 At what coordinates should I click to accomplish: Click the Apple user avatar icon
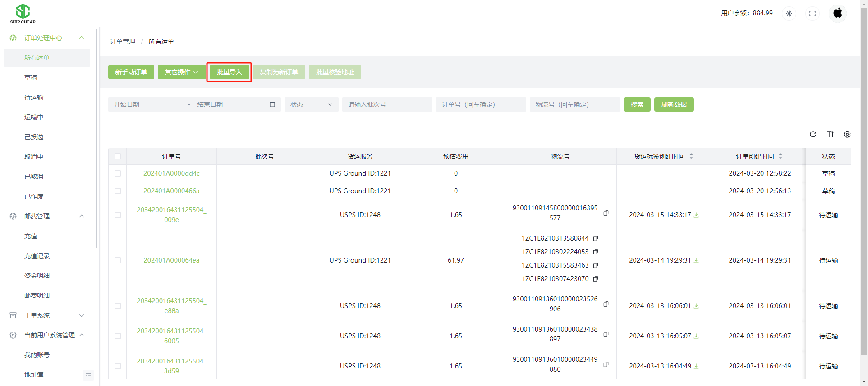[838, 13]
